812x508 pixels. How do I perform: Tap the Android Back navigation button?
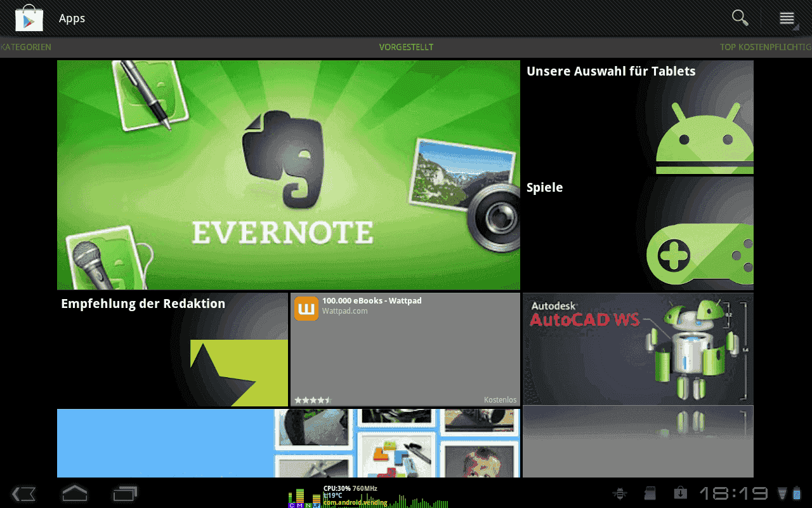[x=23, y=493]
